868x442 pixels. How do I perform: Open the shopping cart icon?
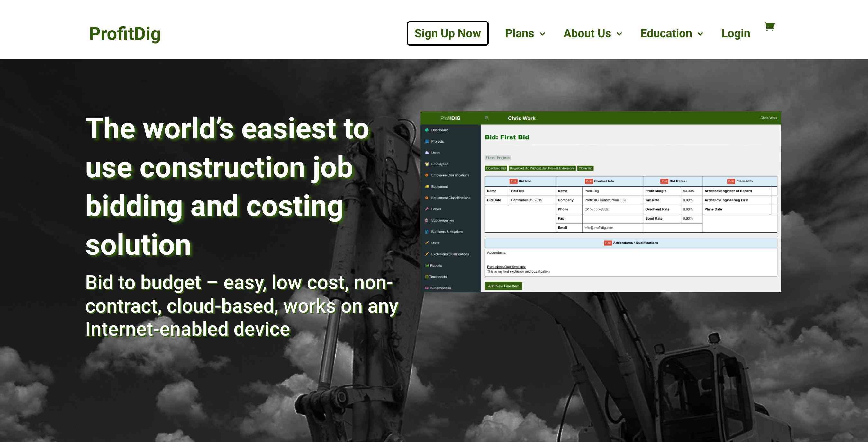(770, 27)
